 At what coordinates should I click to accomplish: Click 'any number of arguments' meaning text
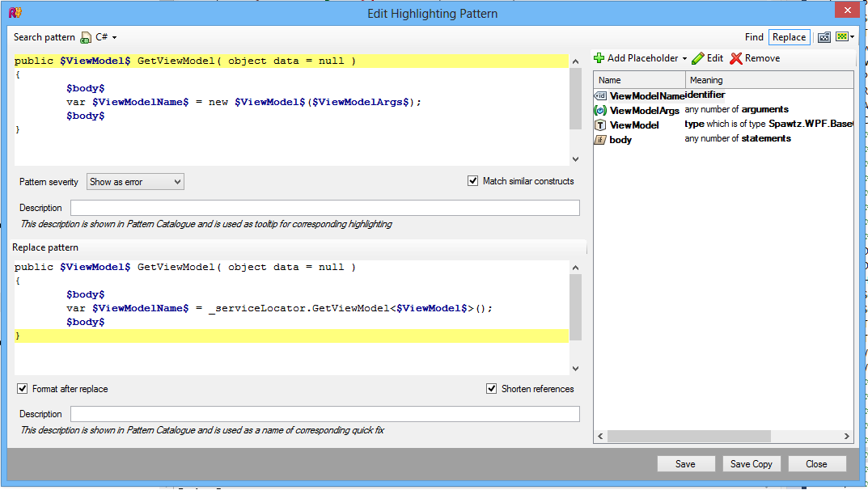(x=736, y=109)
